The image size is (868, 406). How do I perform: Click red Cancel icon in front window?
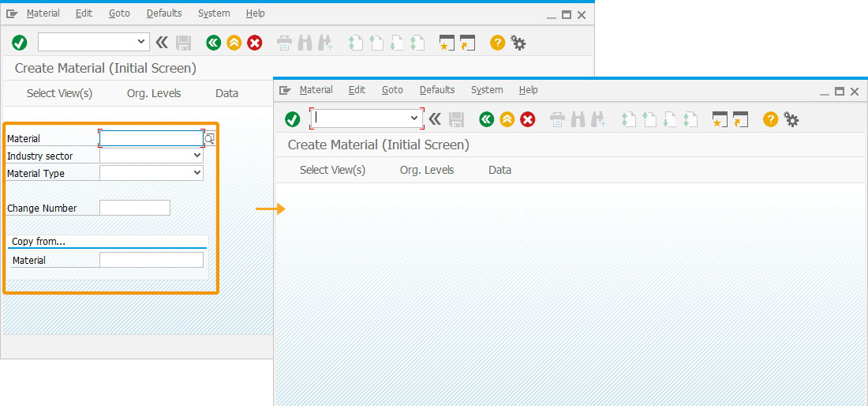coord(528,119)
